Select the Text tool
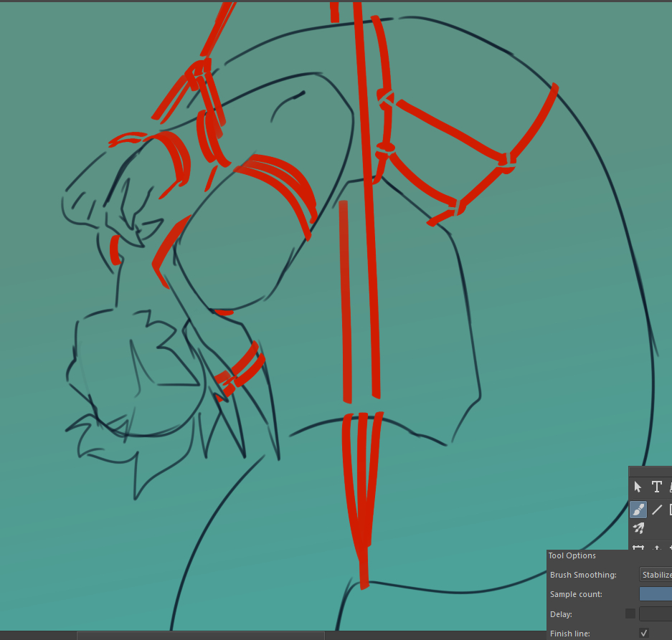Screen dimensions: 672x640 (x=656, y=487)
